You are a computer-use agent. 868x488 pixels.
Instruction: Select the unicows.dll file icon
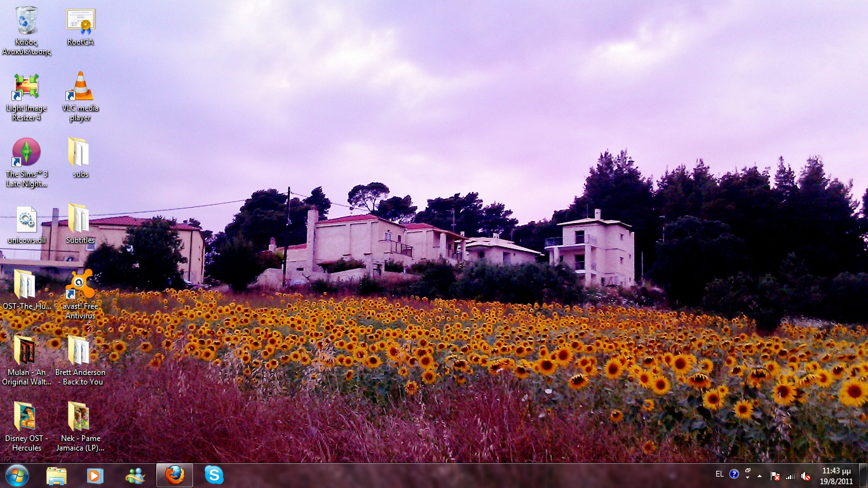(x=27, y=225)
